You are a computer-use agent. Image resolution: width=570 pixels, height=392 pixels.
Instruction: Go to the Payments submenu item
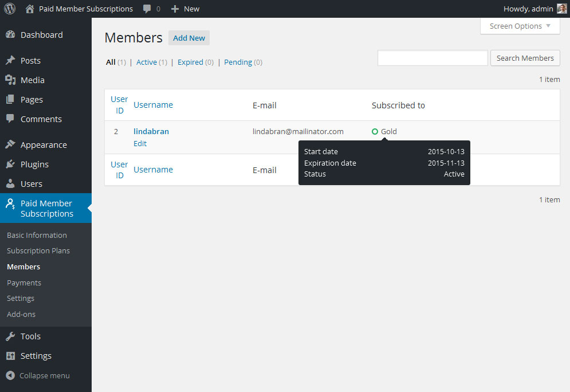tap(24, 283)
